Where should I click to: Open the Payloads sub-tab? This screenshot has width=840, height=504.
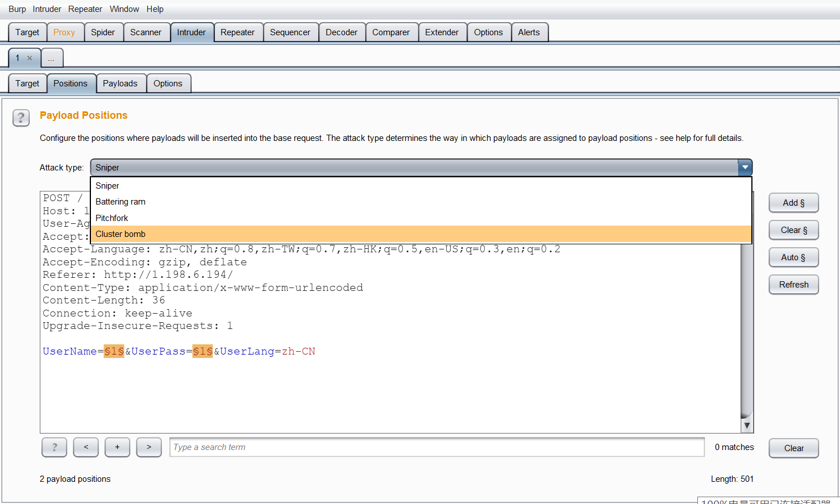(x=120, y=84)
